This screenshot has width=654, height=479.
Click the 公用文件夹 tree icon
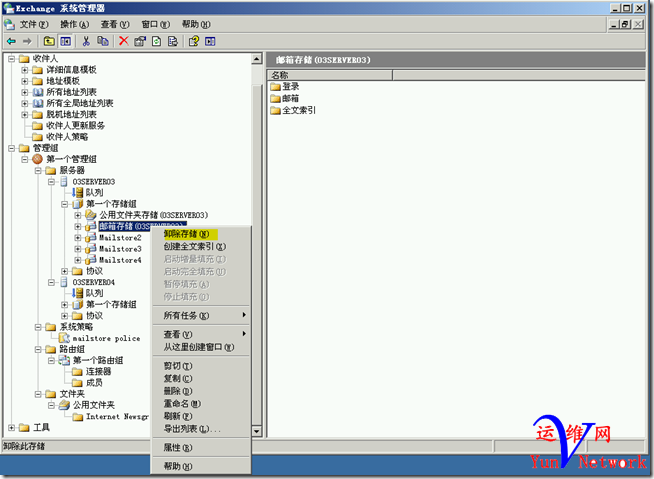tap(64, 405)
